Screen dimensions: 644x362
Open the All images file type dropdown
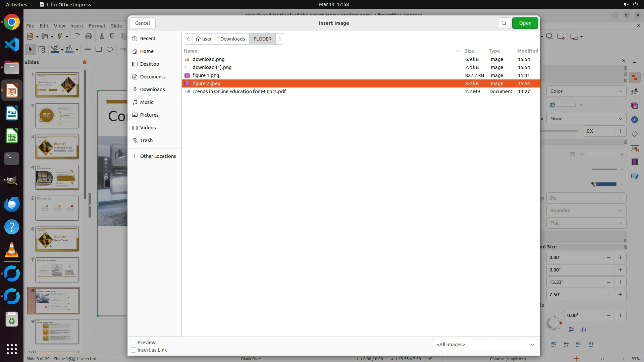[x=485, y=345]
